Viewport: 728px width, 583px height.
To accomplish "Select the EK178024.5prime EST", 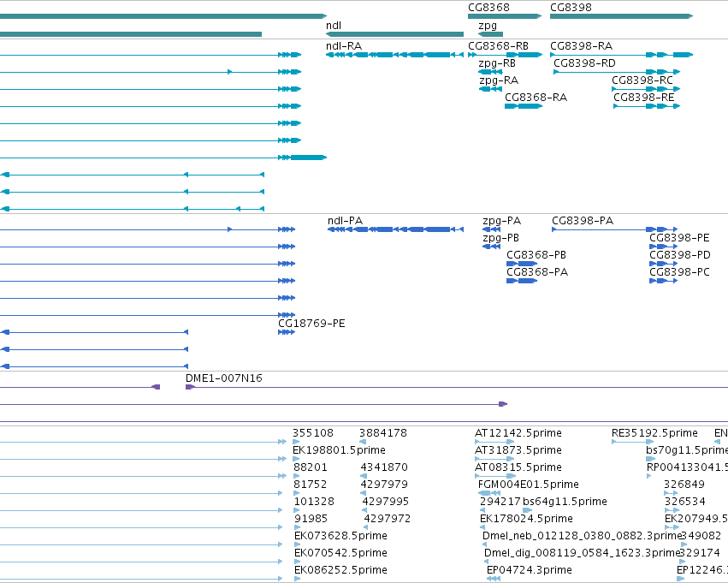I will [x=482, y=527].
